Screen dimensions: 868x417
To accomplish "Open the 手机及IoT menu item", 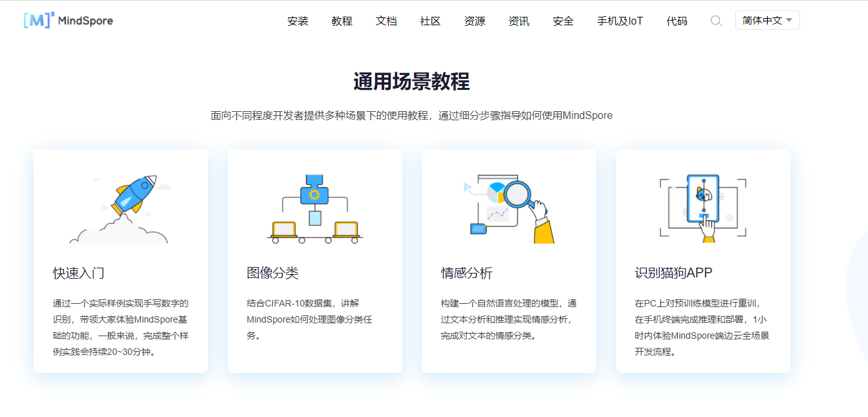I will pyautogui.click(x=620, y=21).
